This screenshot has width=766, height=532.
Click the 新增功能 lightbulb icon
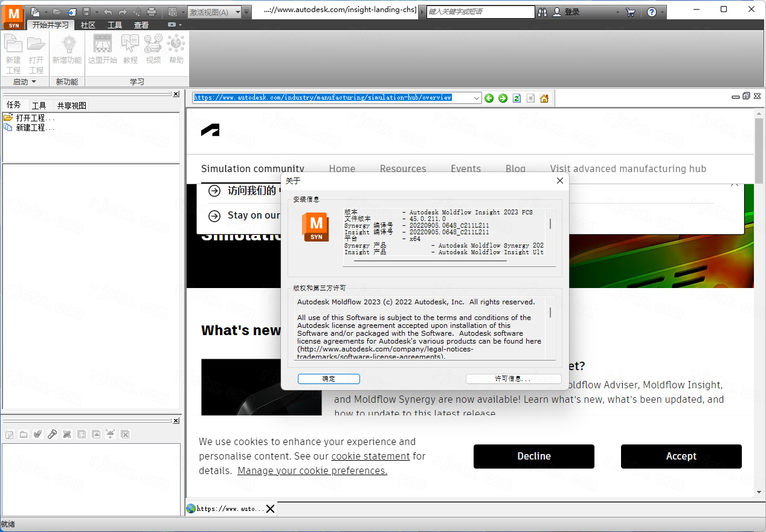click(x=67, y=49)
